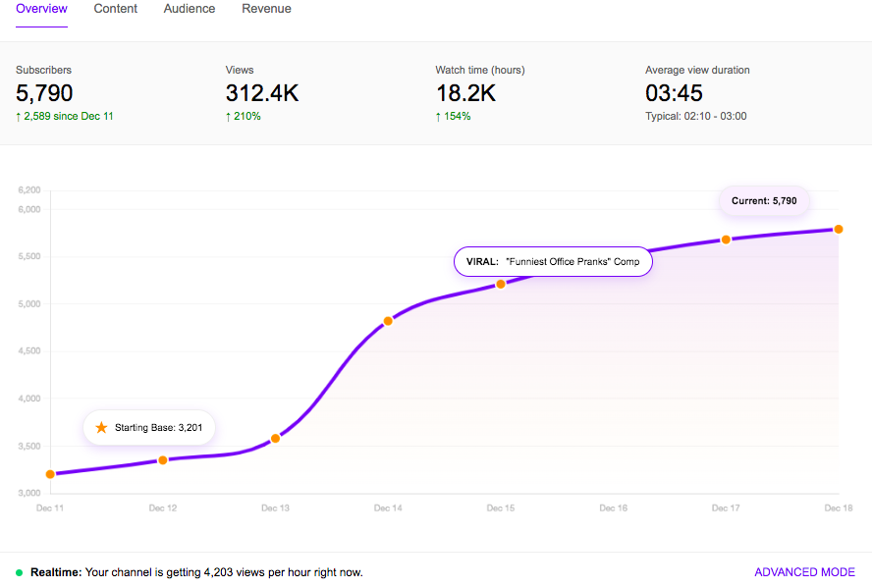This screenshot has height=588, width=872.
Task: Choose the Watch time (hours) metric
Action: coord(479,94)
